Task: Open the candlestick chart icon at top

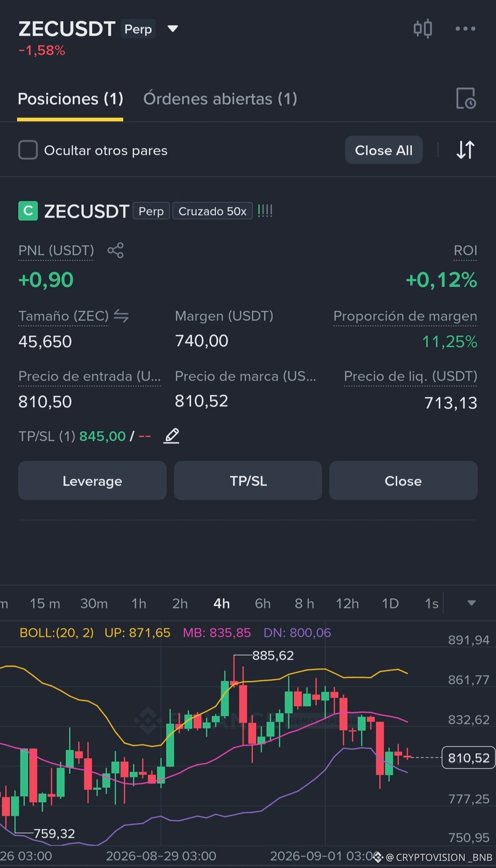Action: (422, 29)
